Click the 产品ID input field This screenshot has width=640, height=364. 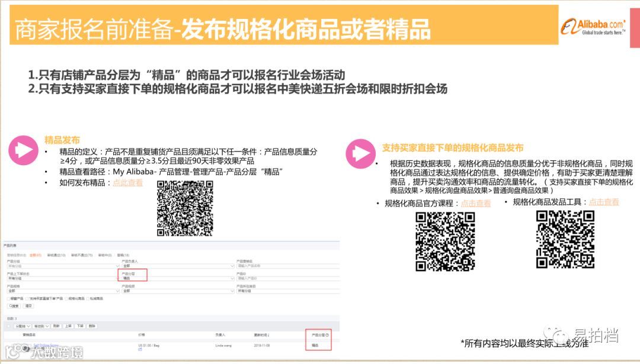[288, 278]
